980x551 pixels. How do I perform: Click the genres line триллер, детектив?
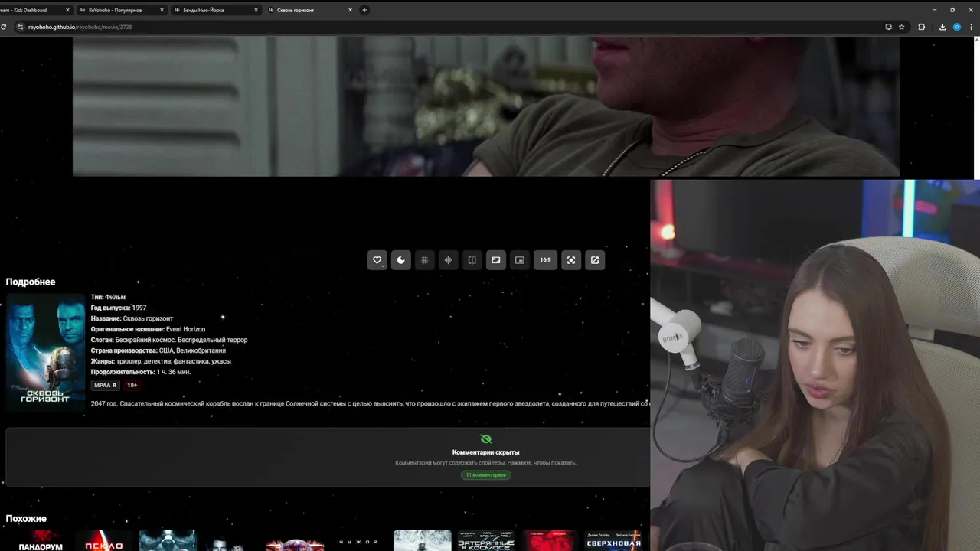point(173,361)
